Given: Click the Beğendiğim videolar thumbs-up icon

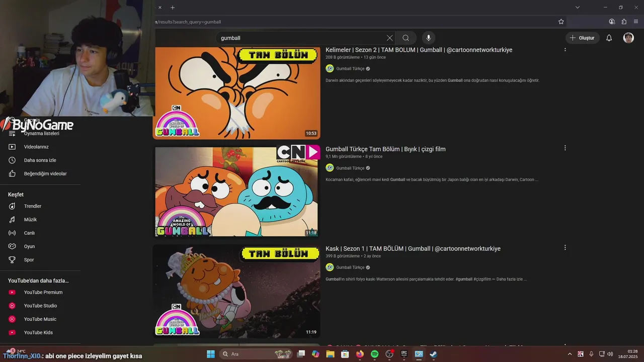Looking at the screenshot, I should pyautogui.click(x=12, y=173).
